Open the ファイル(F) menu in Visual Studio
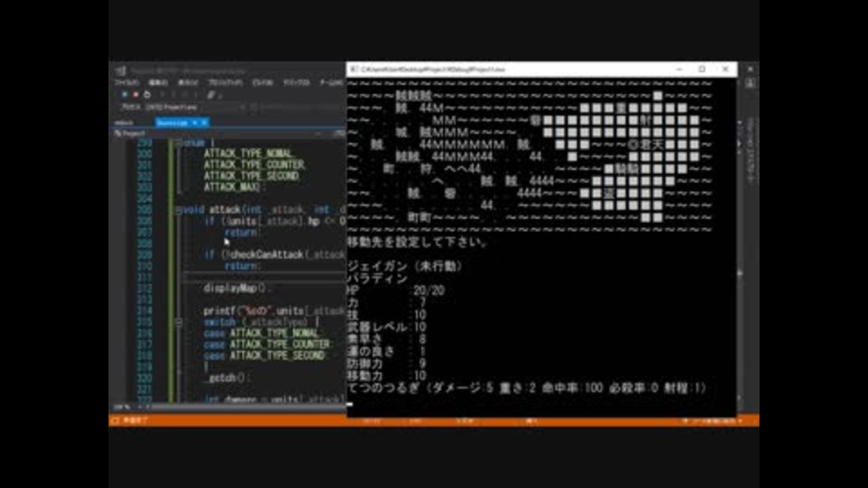The image size is (868, 488). [127, 82]
